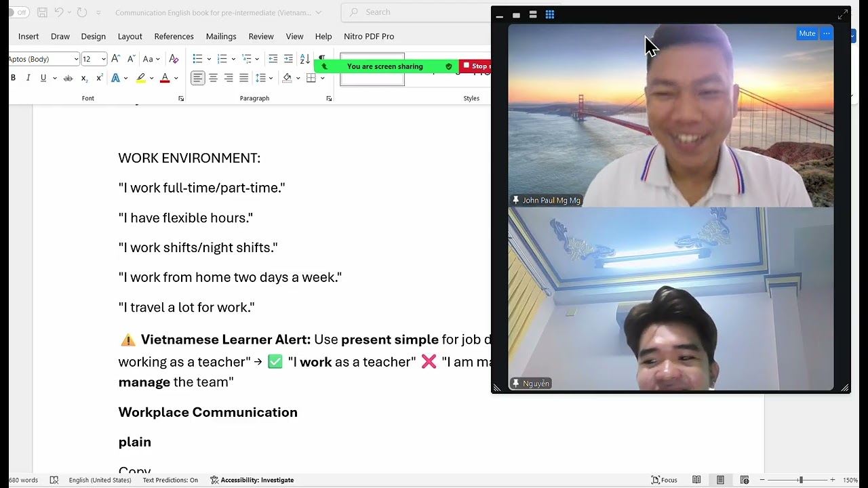Clear all formatting with eraser icon
Viewport: 868px width, 488px height.
pyautogui.click(x=174, y=59)
